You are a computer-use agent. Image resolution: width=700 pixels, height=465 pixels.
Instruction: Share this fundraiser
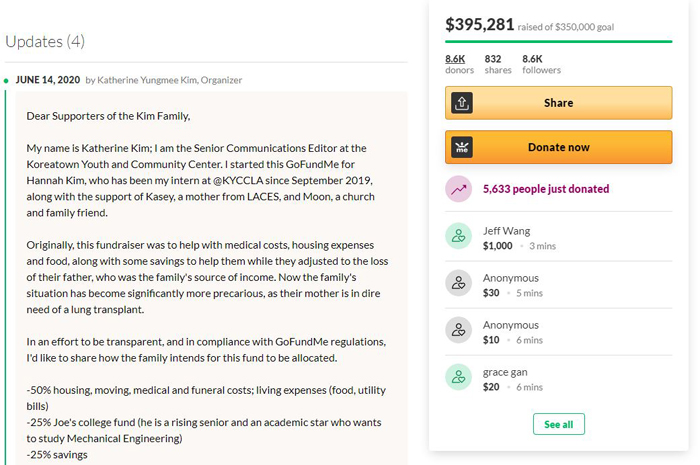(558, 103)
